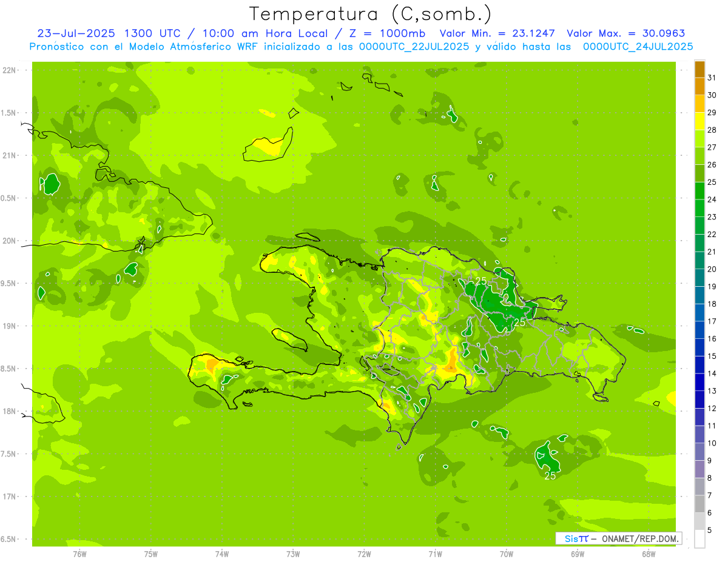Click the "20N" latitude label
The height and width of the screenshot is (562, 728).
pos(10,241)
